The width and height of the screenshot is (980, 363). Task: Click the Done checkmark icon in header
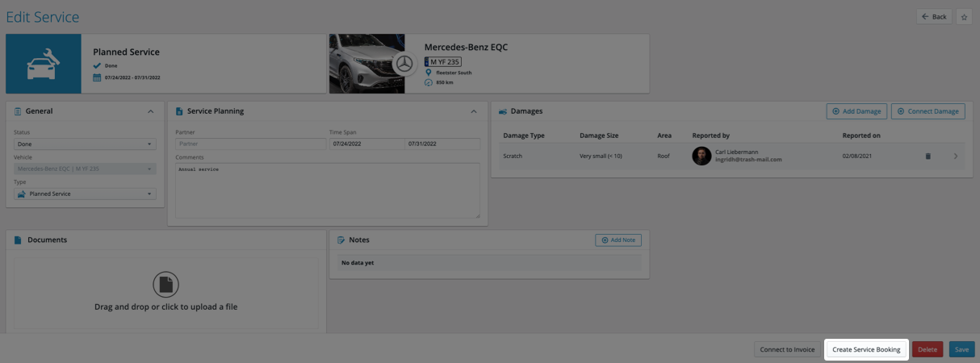97,65
